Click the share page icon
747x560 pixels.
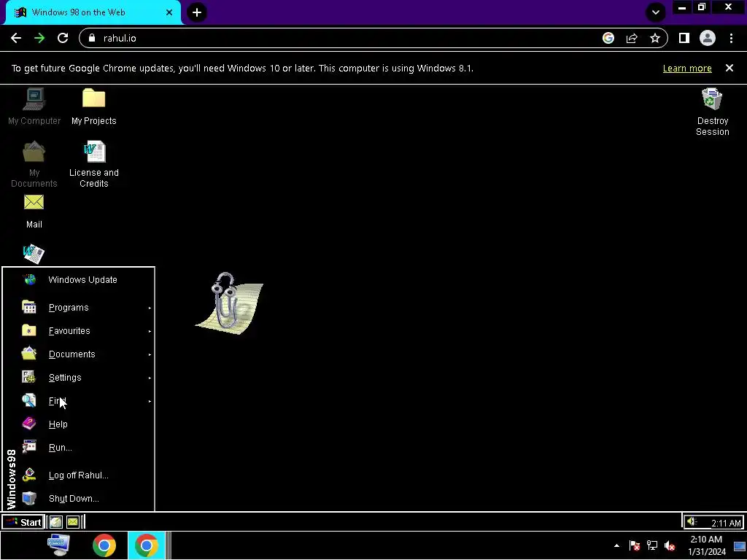point(632,38)
